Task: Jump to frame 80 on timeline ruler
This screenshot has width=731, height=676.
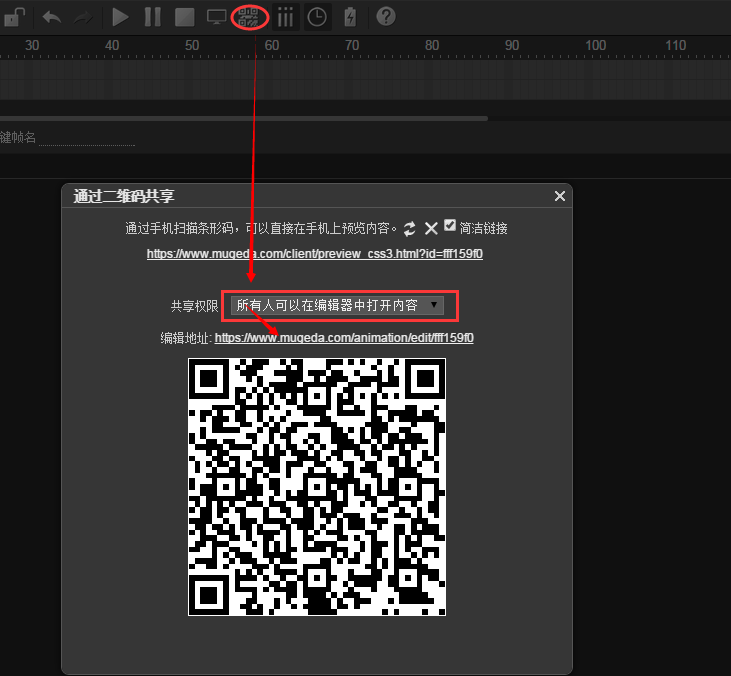Action: pos(432,45)
